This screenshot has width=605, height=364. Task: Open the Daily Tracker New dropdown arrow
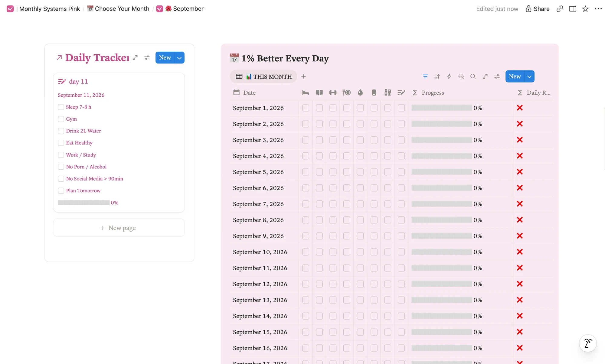pyautogui.click(x=179, y=57)
